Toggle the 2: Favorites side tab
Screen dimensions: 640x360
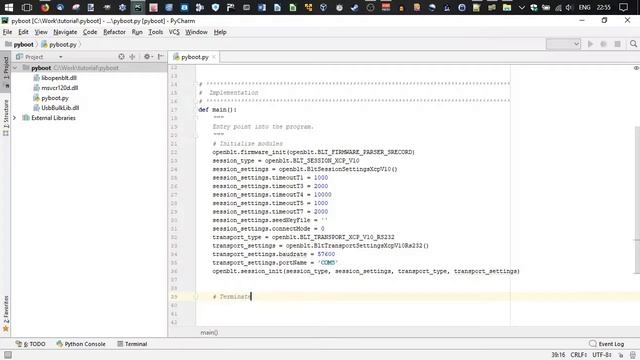(6, 313)
